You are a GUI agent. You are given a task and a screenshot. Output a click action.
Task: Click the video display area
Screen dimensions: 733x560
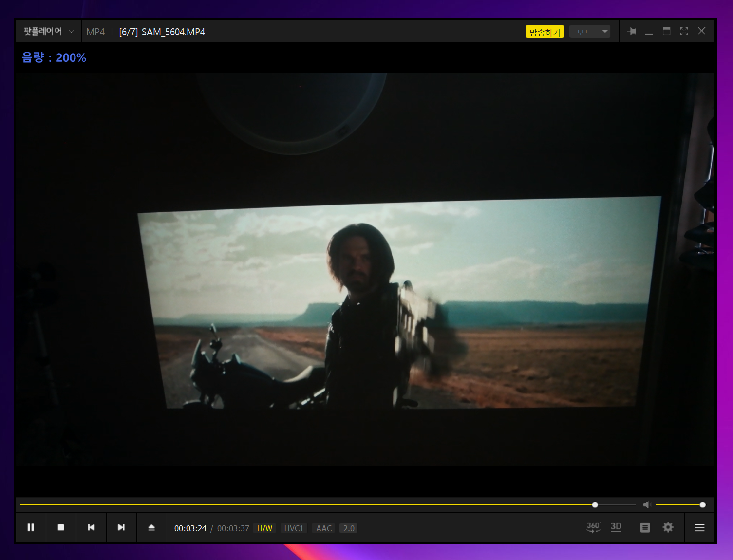click(365, 269)
